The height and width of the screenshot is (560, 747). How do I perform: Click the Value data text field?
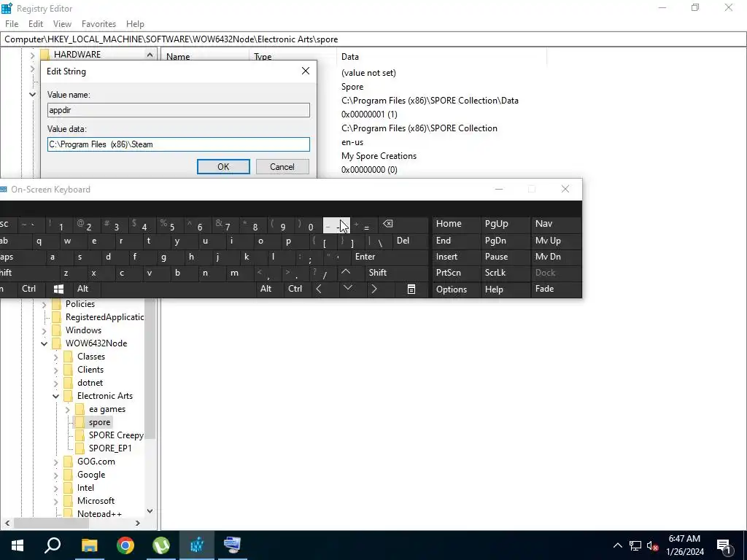tap(179, 144)
